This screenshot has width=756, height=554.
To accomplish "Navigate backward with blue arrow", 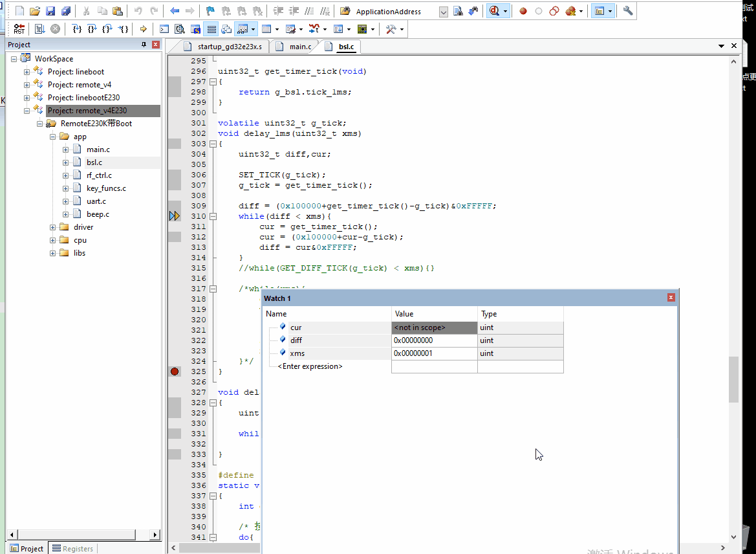I will [175, 10].
